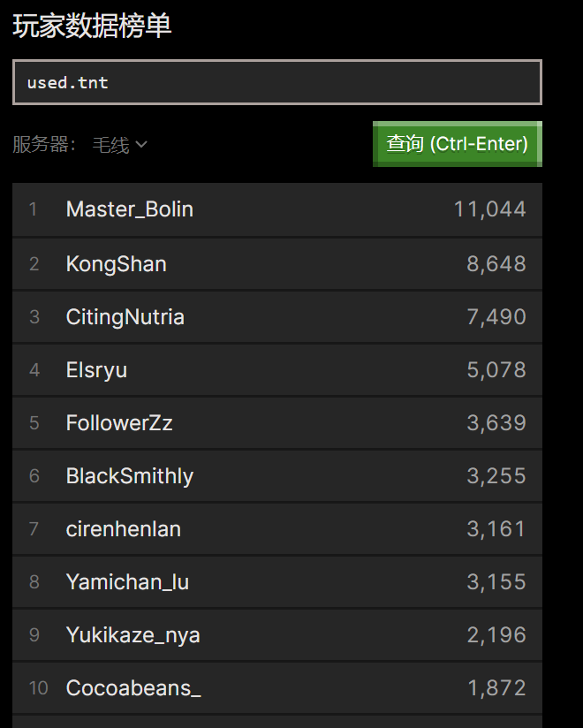Run the 查询 (Ctrl-Enter) query button
The height and width of the screenshot is (728, 583).
(x=458, y=144)
